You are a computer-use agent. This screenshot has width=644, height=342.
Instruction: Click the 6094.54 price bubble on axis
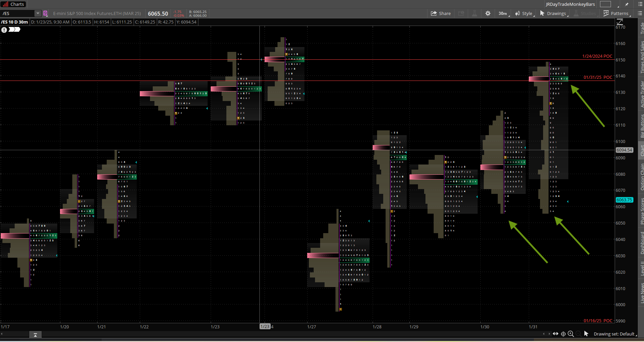[624, 150]
